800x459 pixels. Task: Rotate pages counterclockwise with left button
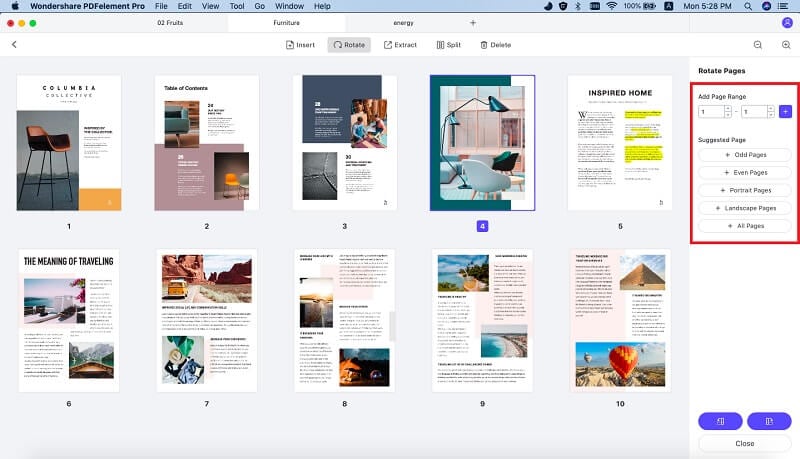(720, 421)
